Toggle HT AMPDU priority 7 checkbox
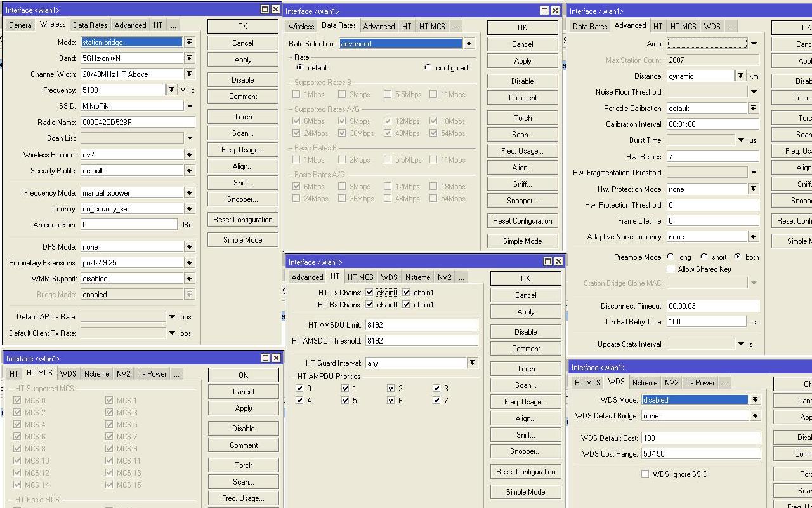The image size is (812, 508). pyautogui.click(x=436, y=400)
